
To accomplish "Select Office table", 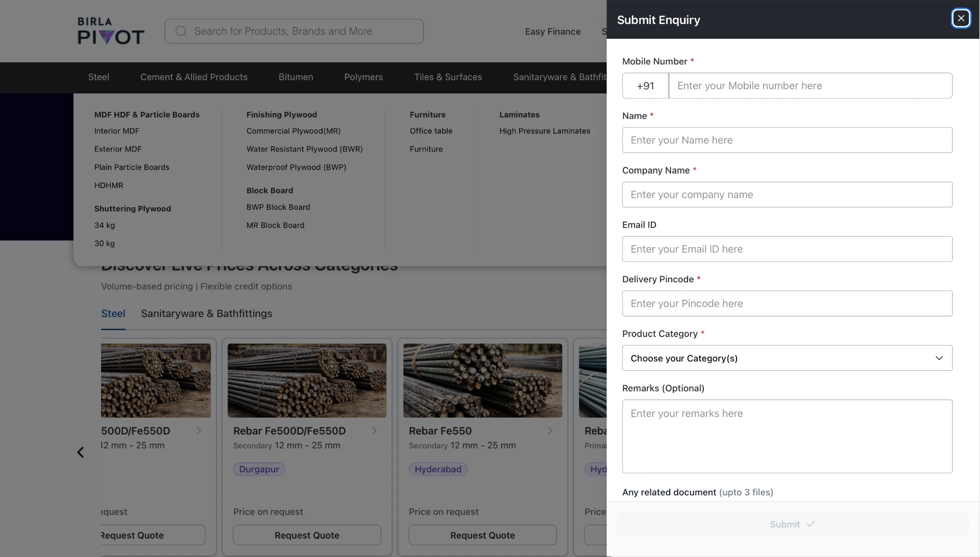I will (431, 131).
